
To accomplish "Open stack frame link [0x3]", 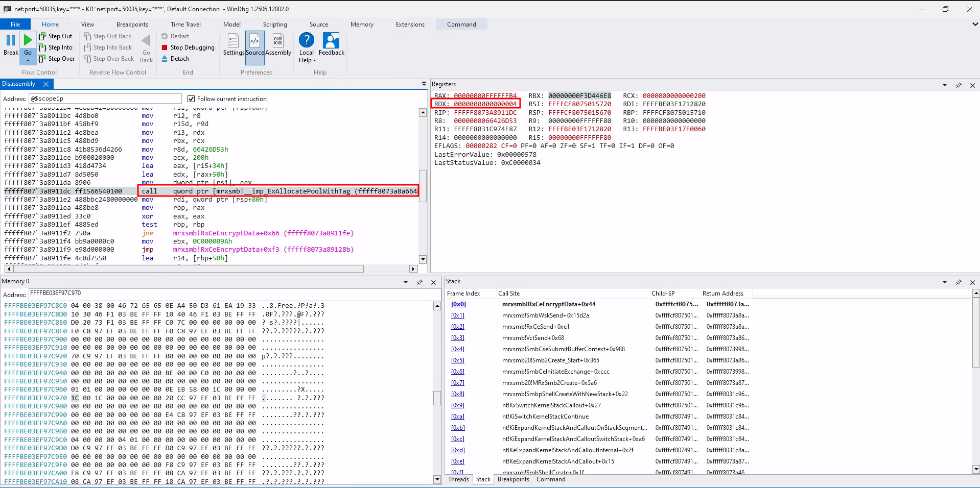I will point(457,338).
